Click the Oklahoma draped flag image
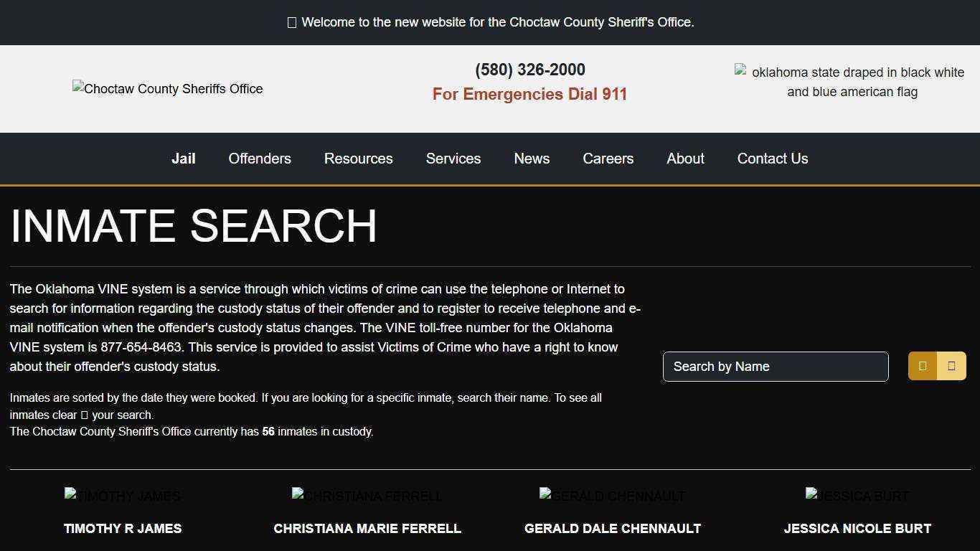Viewport: 980px width, 551px height. (852, 82)
